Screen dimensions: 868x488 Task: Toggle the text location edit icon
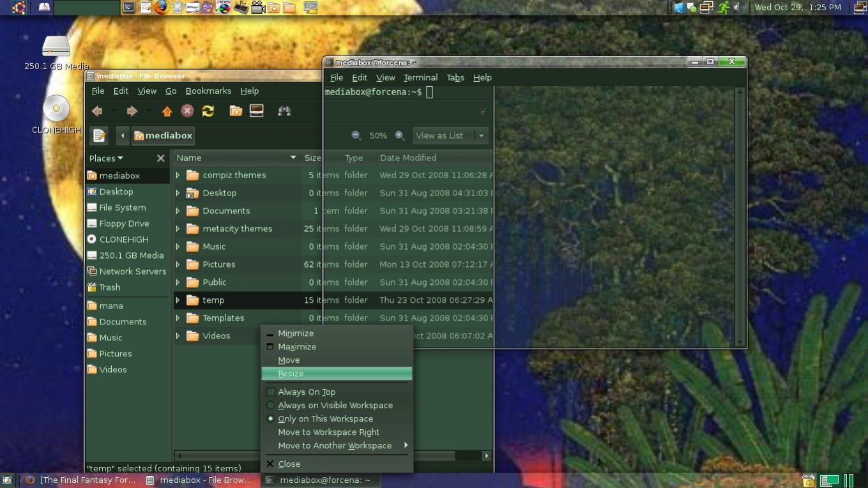tap(99, 135)
